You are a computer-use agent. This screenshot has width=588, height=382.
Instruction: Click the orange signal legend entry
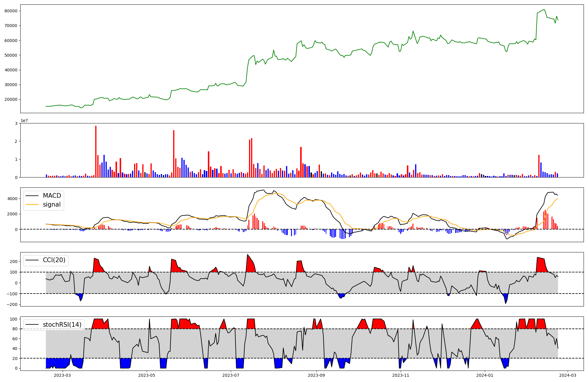click(x=51, y=205)
